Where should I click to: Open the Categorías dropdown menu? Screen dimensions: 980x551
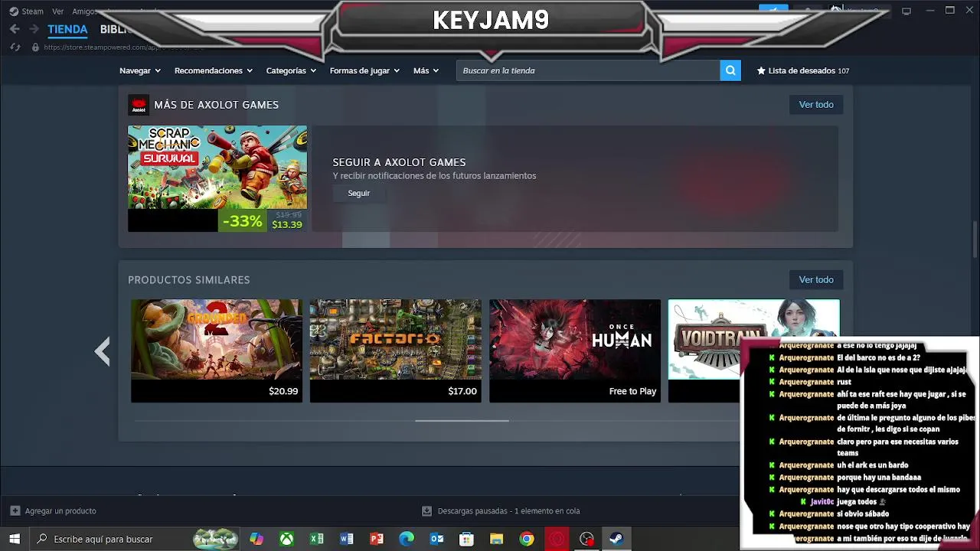pyautogui.click(x=291, y=70)
